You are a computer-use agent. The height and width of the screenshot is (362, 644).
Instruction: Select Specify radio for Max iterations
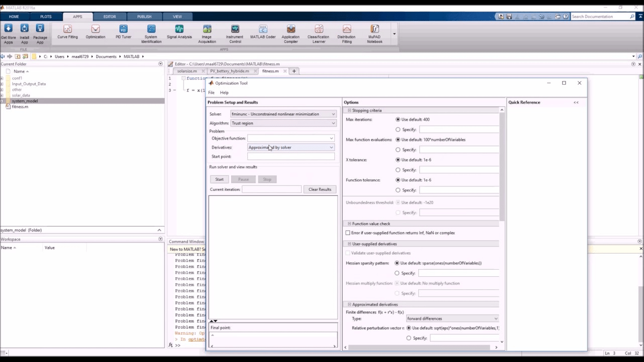[398, 129]
